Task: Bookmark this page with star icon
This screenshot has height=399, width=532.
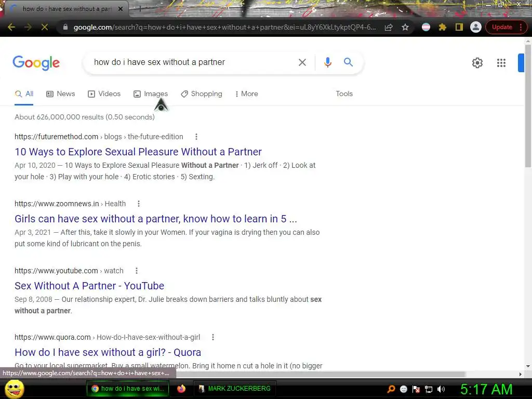Action: coord(405,27)
